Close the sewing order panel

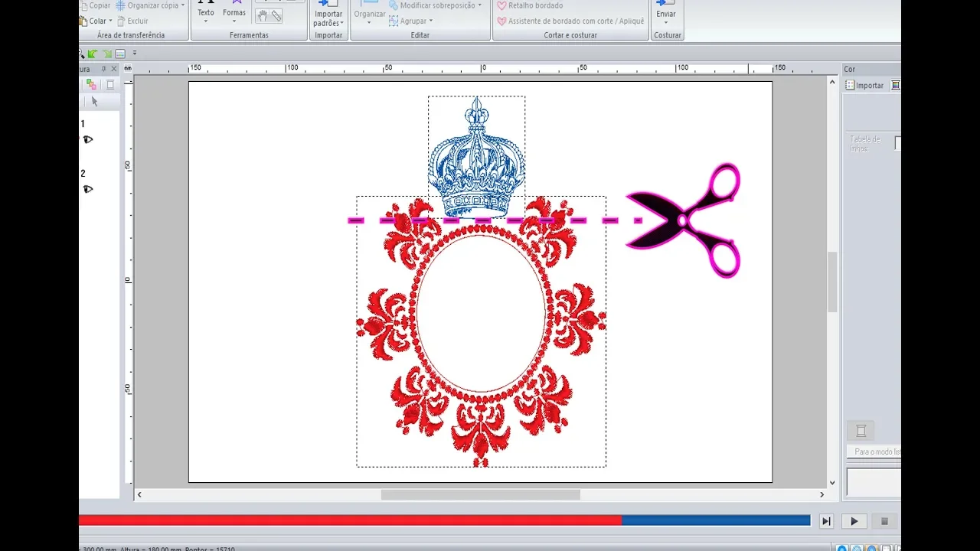(x=114, y=69)
